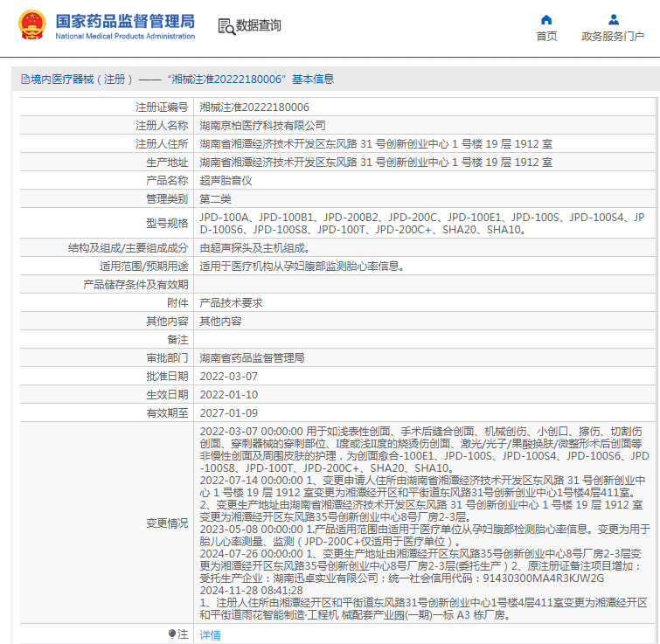This screenshot has width=660, height=644.
Task: Select credit code 91430300MA4R3KJW2G
Action: [544, 578]
